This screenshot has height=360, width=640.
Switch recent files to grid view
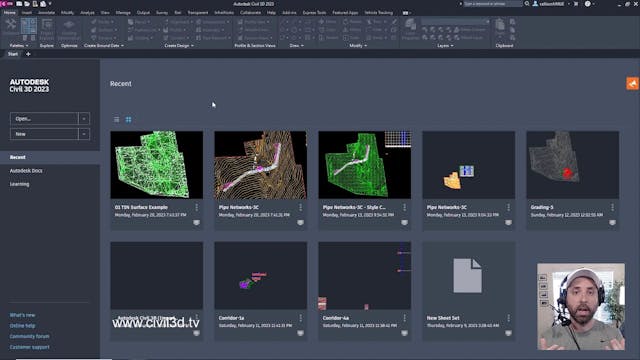coord(129,120)
